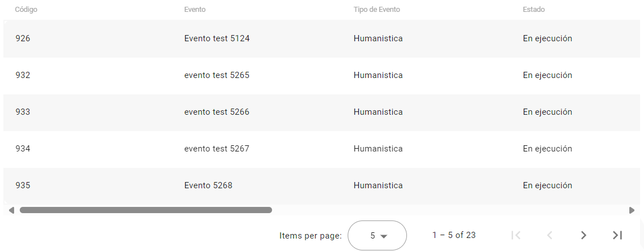Click En ejecución status for code 932
The height and width of the screenshot is (251, 644).
[547, 75]
